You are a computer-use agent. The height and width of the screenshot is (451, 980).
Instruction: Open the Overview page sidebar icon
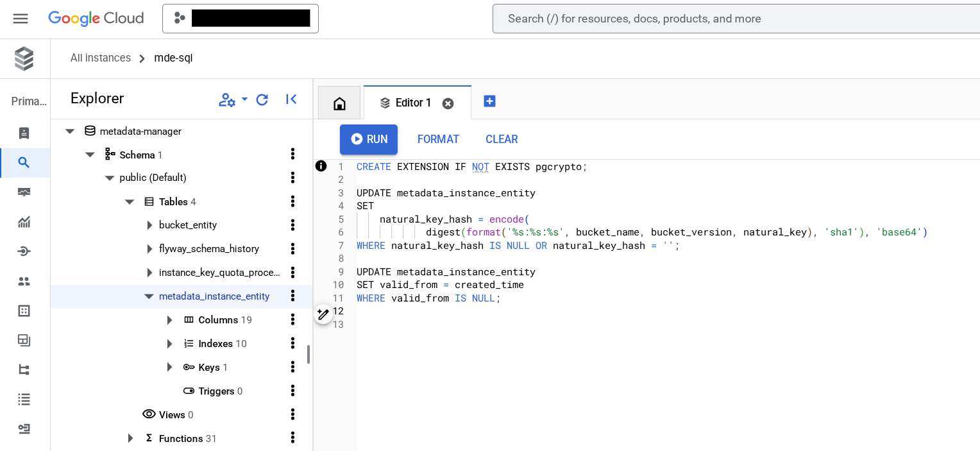point(24,133)
